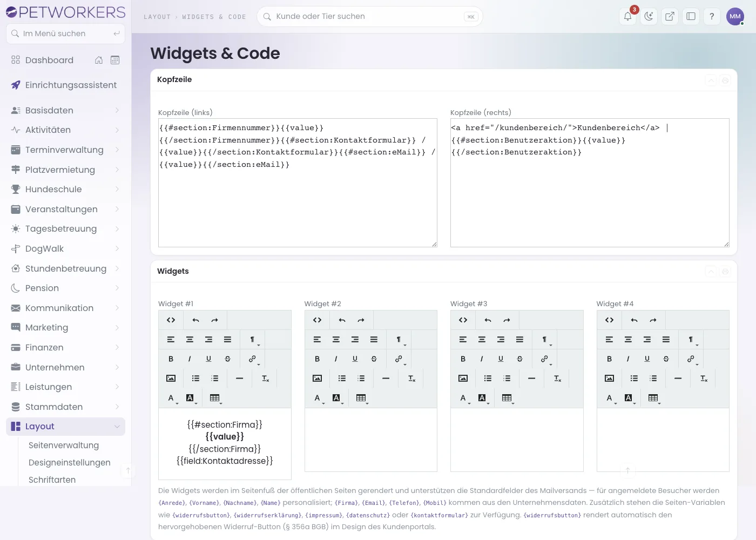Screen dimensions: 756x540
Task: Focus Kunde oder Tier suchen field
Action: tap(369, 17)
